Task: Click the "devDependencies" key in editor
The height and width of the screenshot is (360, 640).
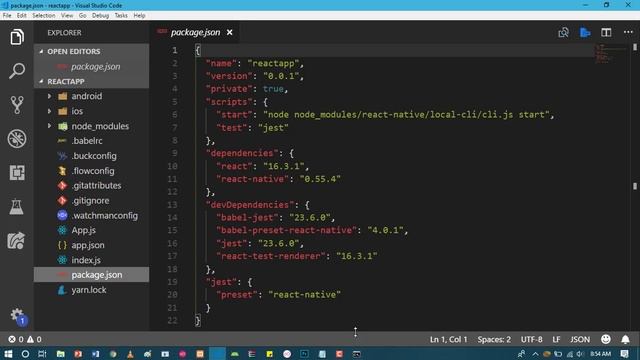Action: [250, 204]
